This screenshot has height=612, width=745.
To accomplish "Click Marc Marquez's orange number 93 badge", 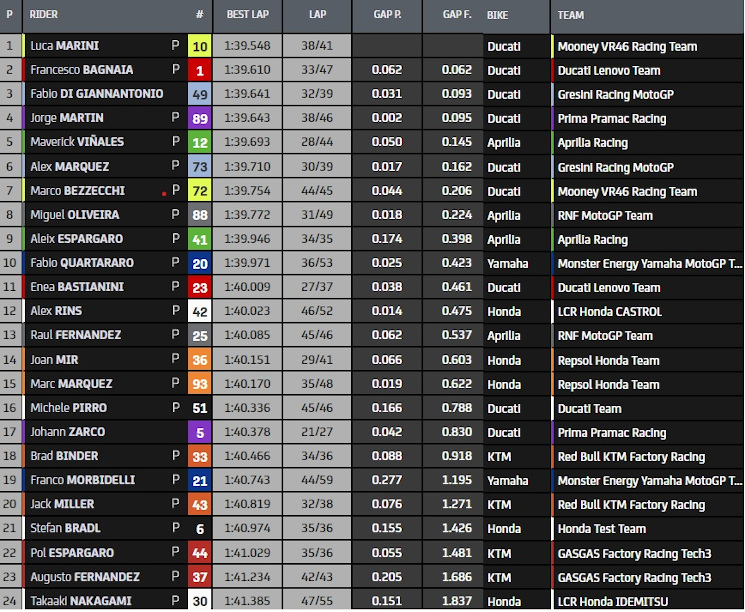I will 199,384.
